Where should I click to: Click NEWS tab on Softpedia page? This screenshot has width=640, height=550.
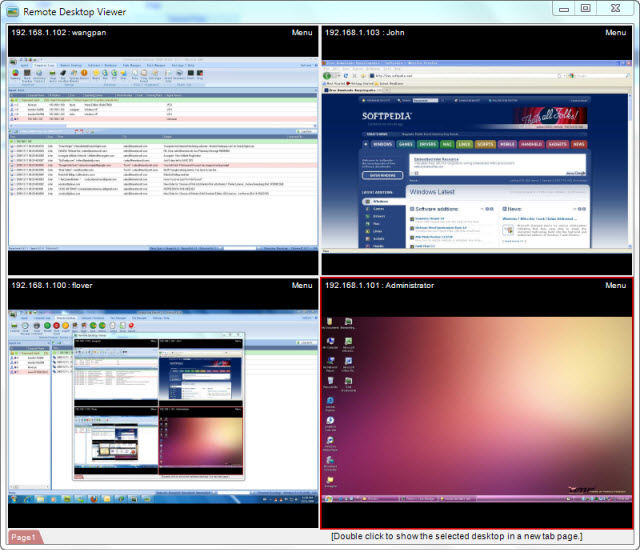click(x=579, y=144)
